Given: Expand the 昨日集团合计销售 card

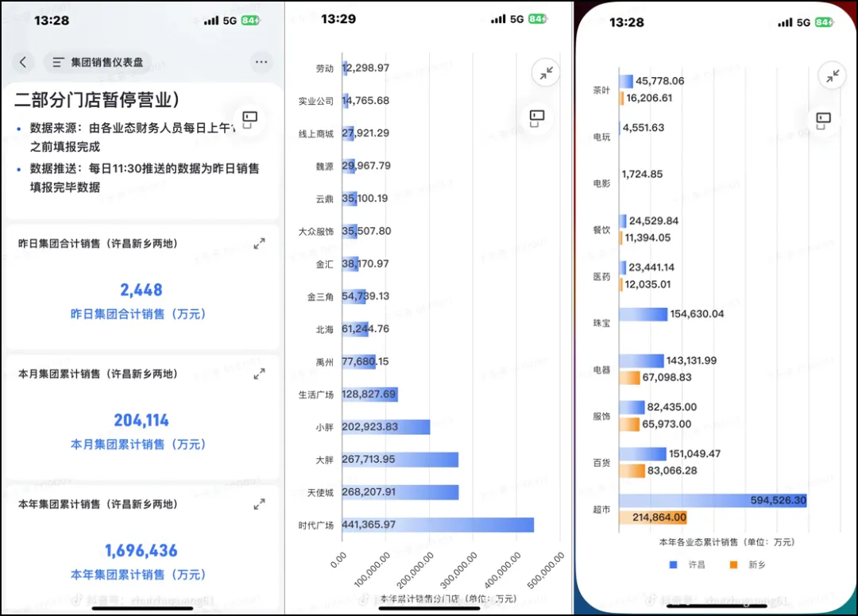Looking at the screenshot, I should pos(259,244).
